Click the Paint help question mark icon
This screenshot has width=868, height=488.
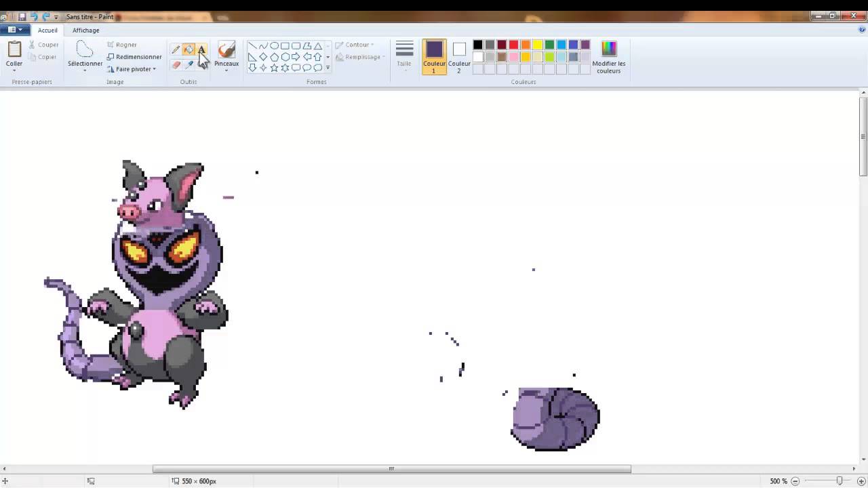click(862, 30)
